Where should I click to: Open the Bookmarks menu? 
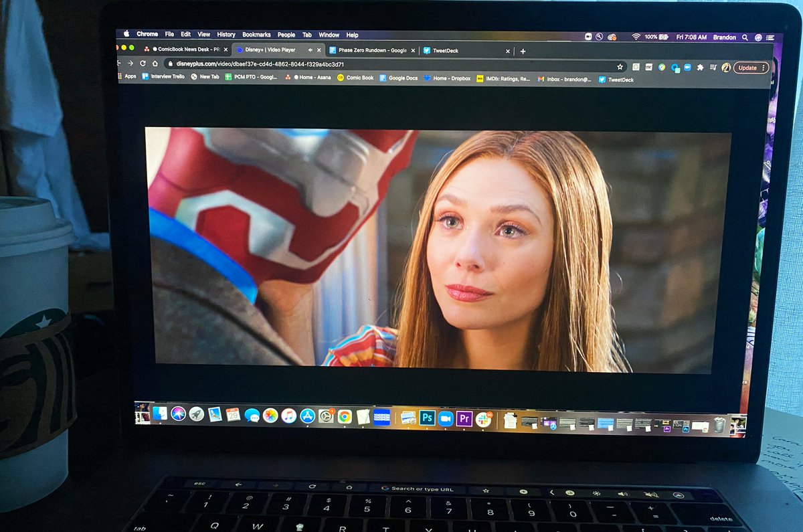tap(256, 35)
